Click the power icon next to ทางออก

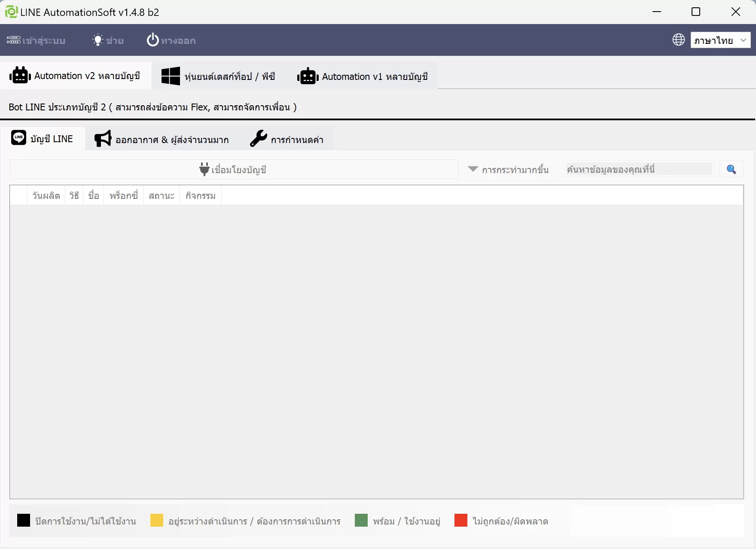click(x=152, y=40)
